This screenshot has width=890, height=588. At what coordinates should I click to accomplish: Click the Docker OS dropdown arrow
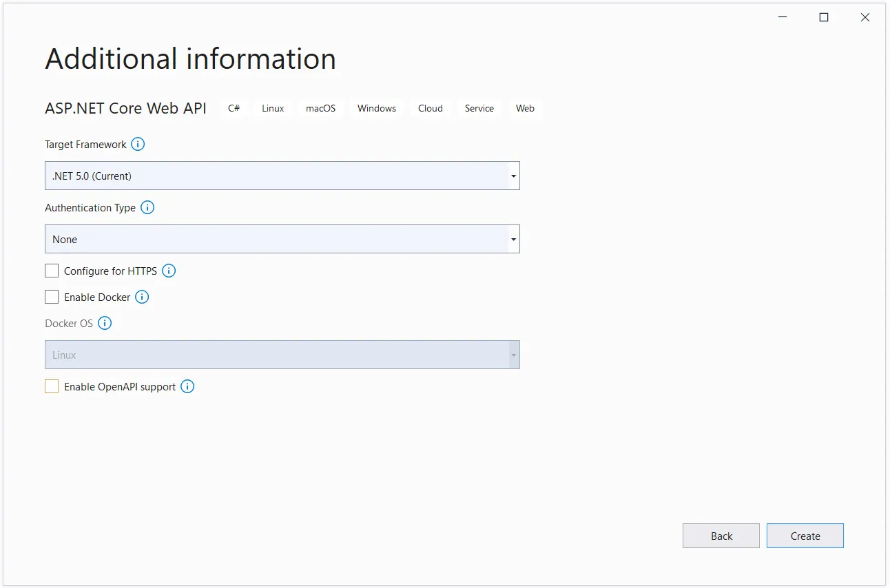click(513, 354)
